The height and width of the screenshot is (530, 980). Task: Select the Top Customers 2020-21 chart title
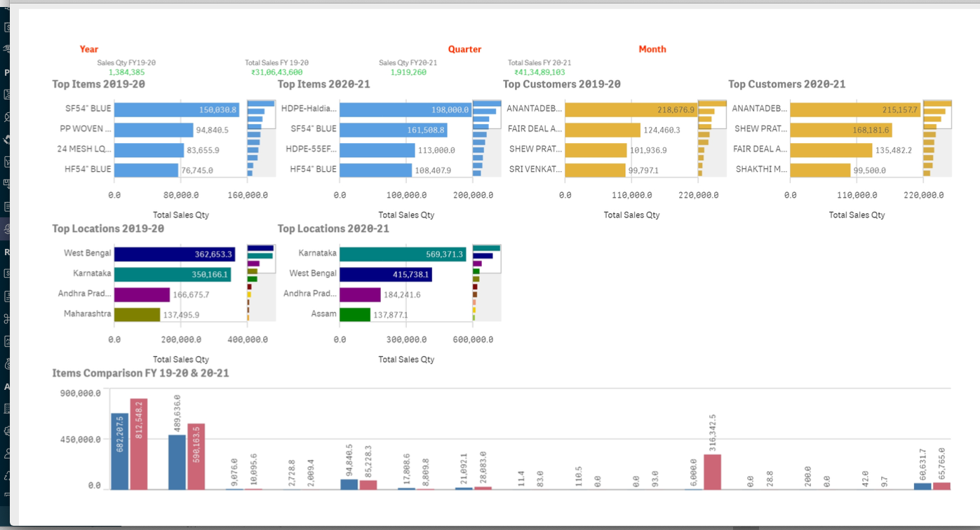787,84
